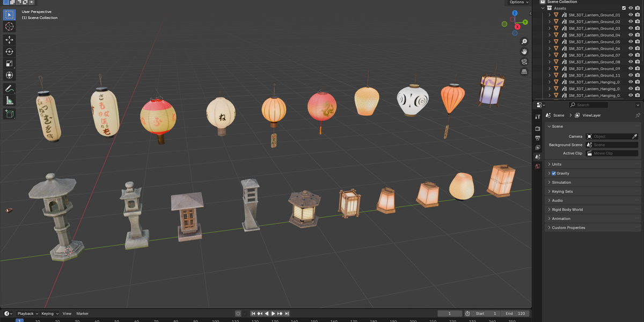Click the Background Scene field
Screen dimensions: 644x322
pyautogui.click(x=612, y=145)
